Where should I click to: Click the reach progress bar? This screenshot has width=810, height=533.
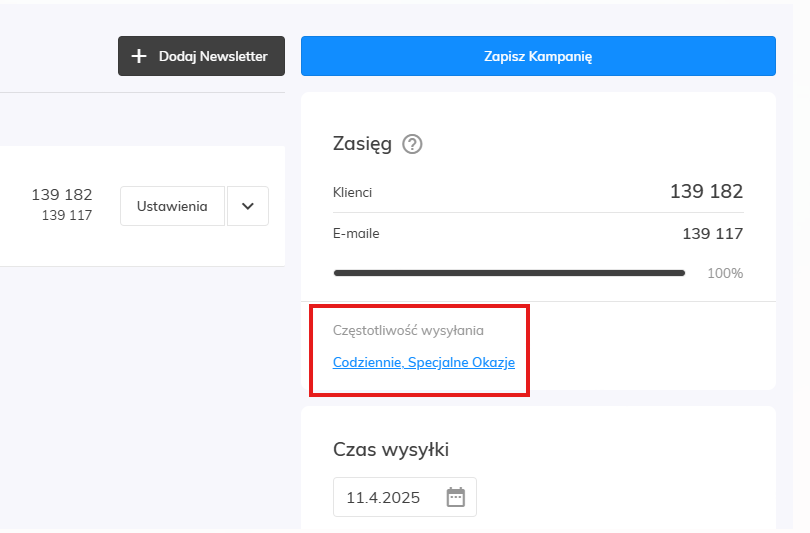(509, 273)
